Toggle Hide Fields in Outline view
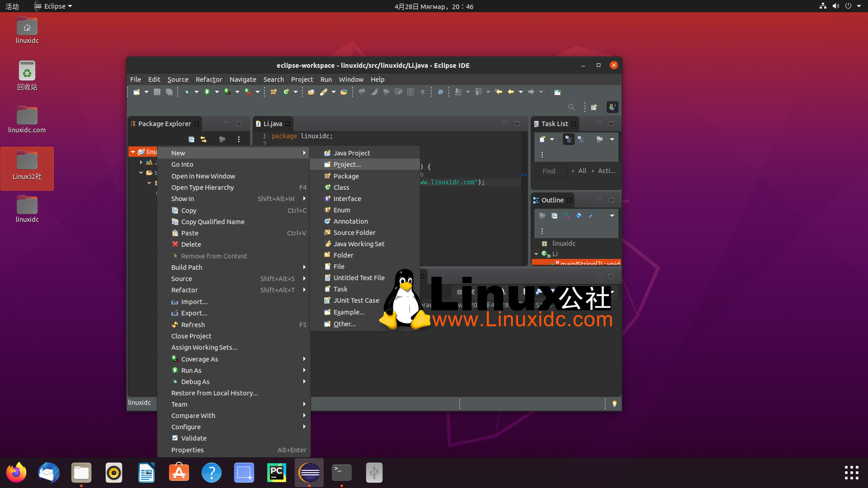 (579, 216)
